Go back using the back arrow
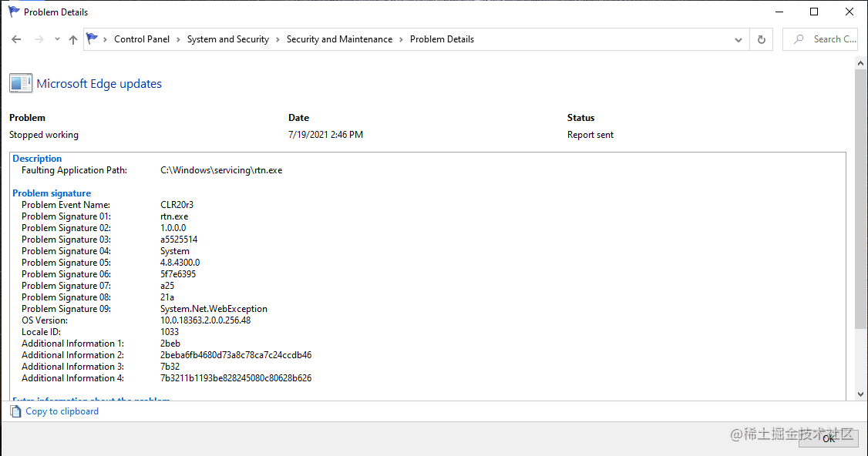Screen dimensions: 868x456 coord(16,39)
